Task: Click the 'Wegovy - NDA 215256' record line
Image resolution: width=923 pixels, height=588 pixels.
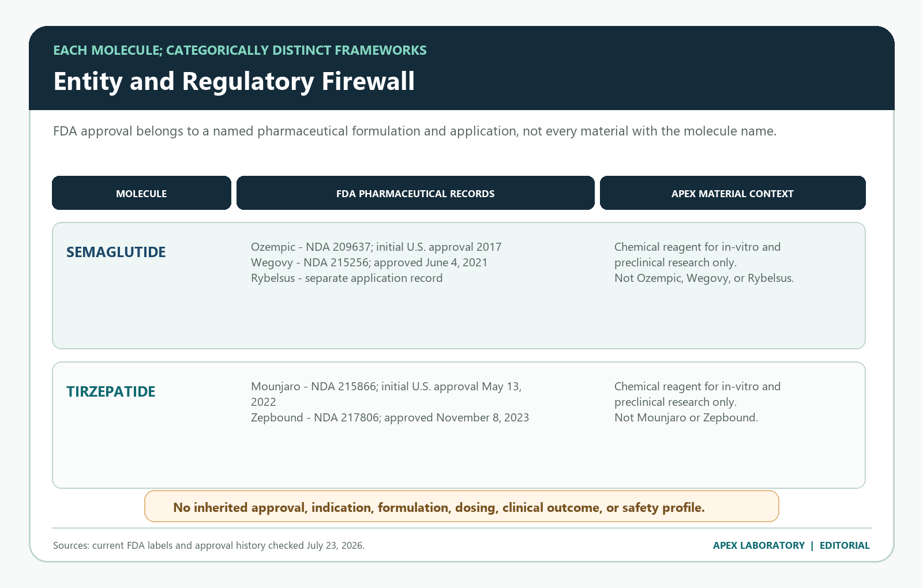Action: pos(369,262)
